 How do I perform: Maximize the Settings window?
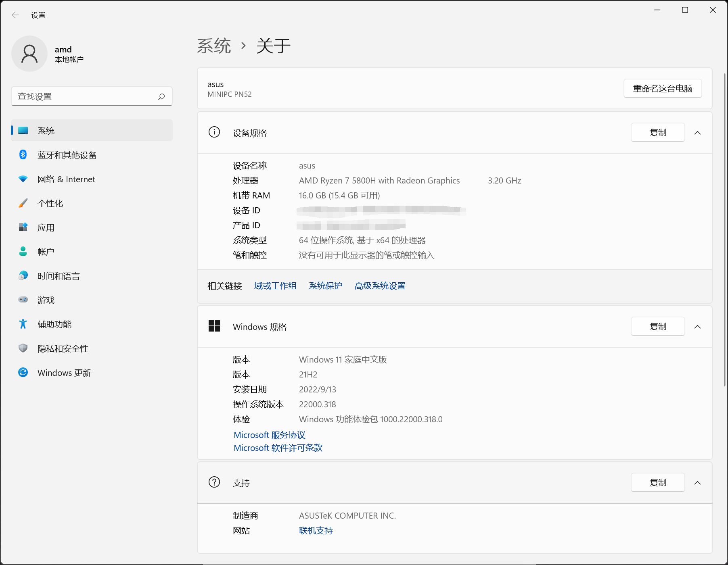pos(685,10)
